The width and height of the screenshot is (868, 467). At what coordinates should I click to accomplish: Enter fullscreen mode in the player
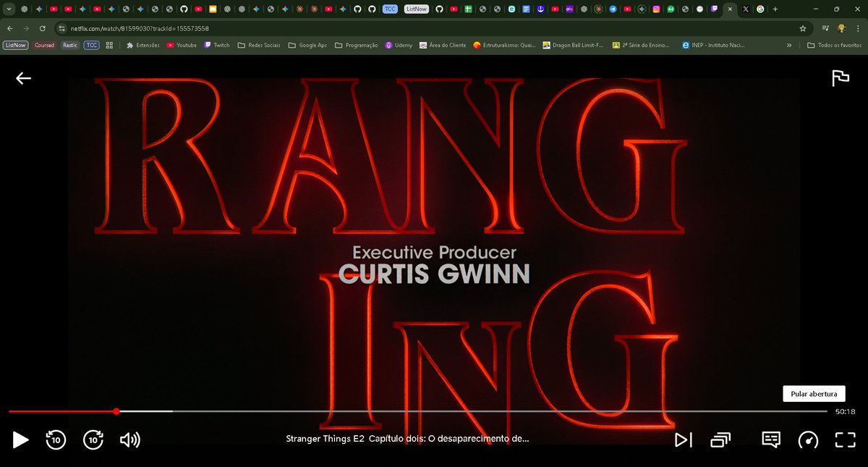point(846,439)
